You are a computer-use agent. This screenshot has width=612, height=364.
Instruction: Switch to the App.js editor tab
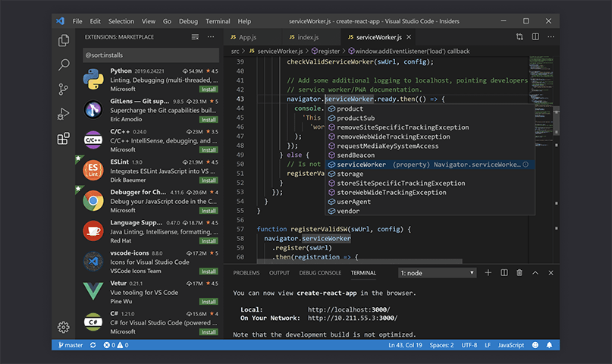tap(243, 36)
